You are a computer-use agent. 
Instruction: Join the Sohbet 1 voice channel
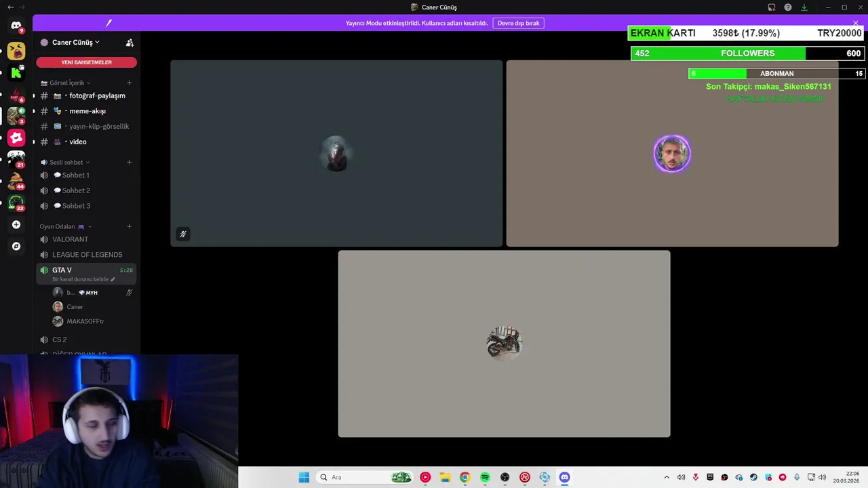[86, 175]
